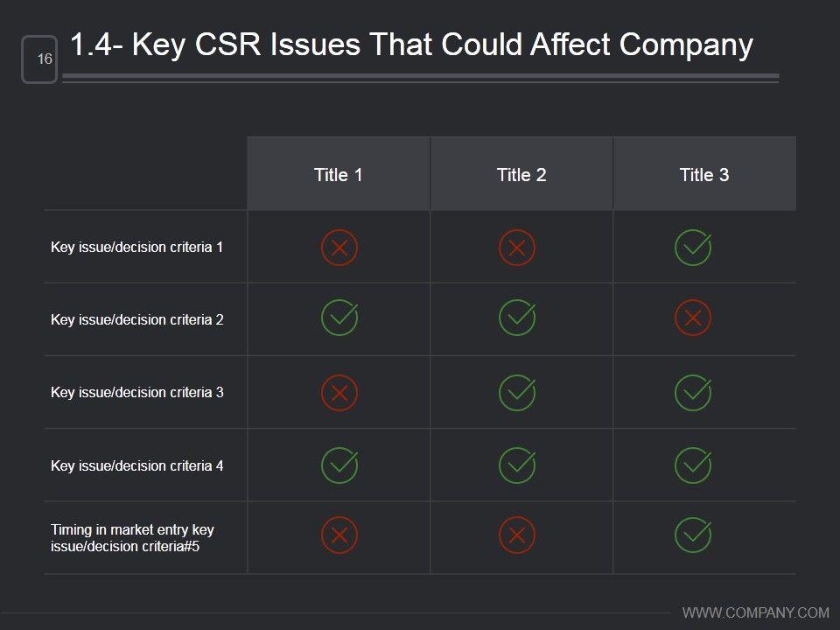The width and height of the screenshot is (840, 630).
Task: Click the Title 3 column header
Action: coord(704,175)
